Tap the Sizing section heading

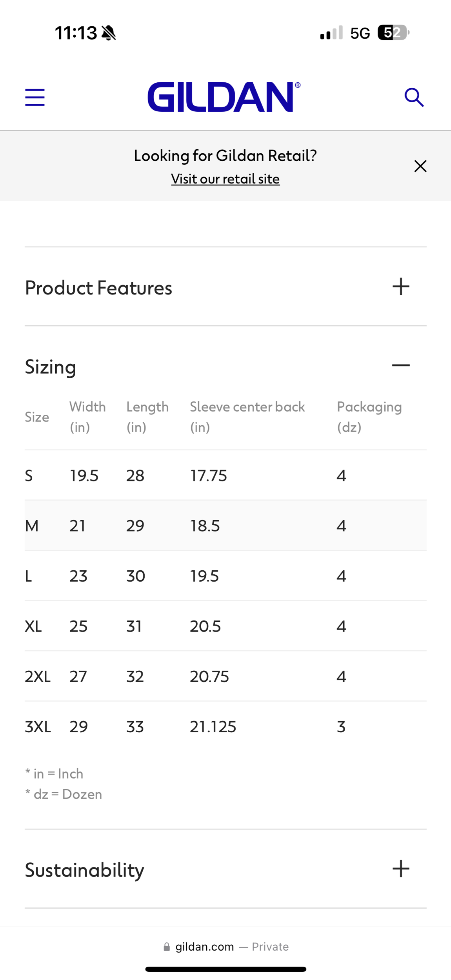(51, 367)
